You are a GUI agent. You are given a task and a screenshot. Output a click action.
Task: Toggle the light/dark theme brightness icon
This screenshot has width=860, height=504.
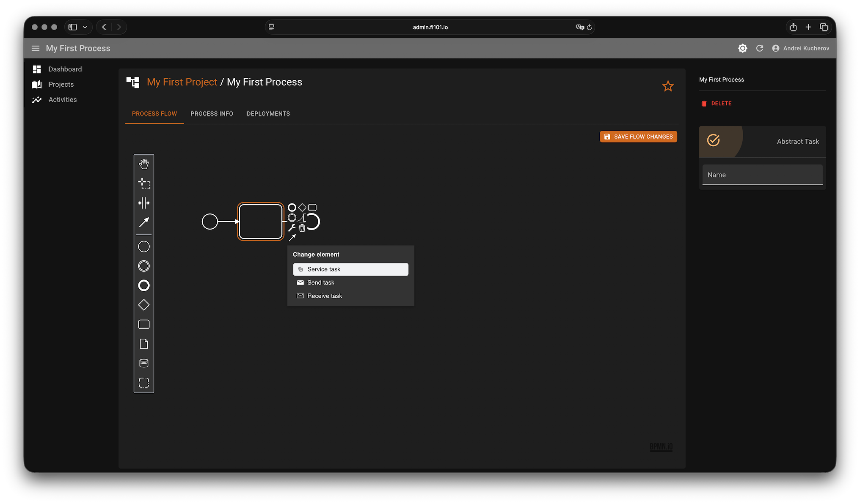[x=743, y=48]
